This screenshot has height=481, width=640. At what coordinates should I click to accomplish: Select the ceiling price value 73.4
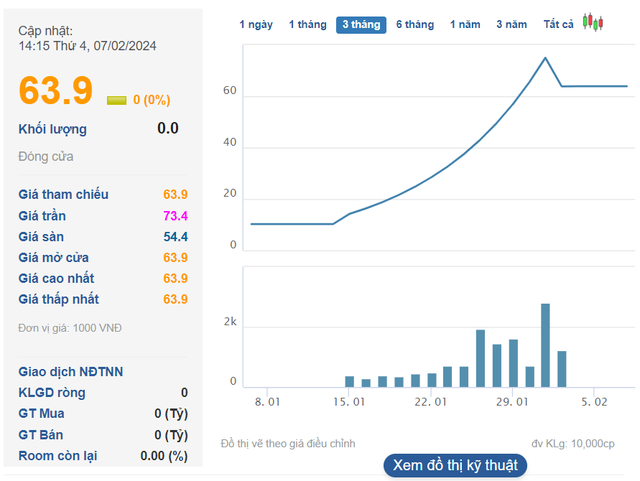pyautogui.click(x=175, y=216)
